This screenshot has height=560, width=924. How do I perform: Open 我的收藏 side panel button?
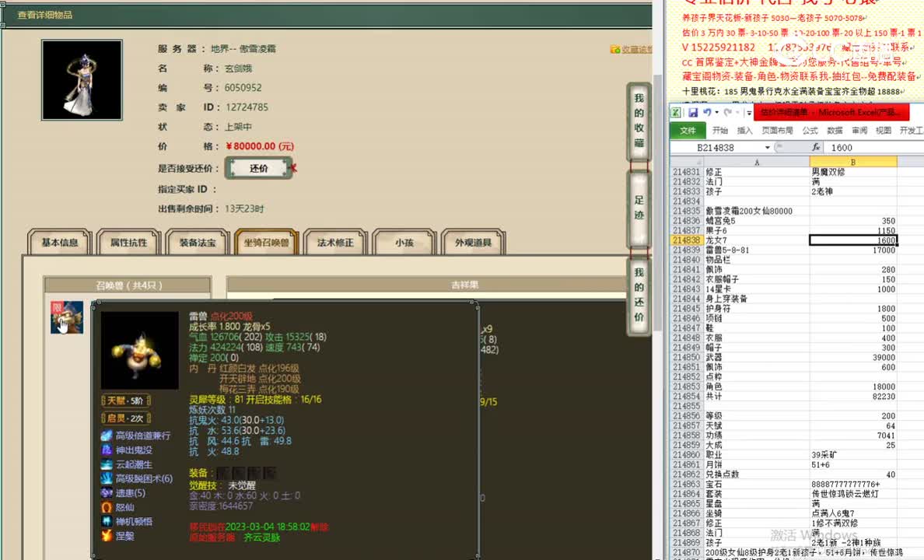pos(639,121)
